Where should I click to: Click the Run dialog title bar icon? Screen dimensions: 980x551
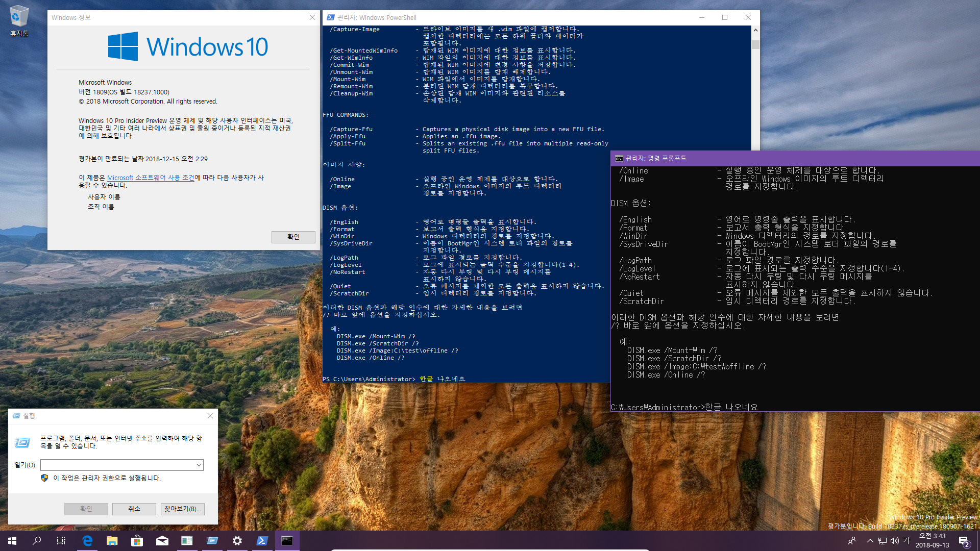tap(16, 416)
